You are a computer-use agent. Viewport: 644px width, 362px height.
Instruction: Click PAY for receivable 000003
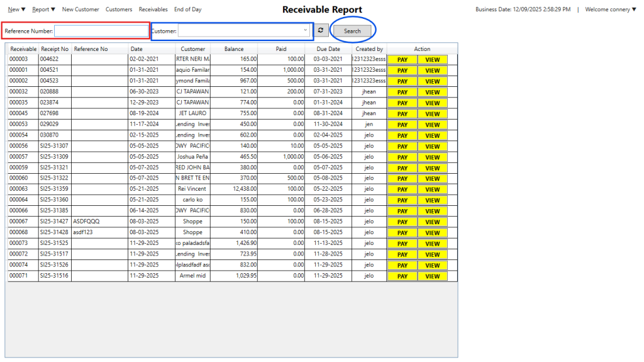pos(402,60)
